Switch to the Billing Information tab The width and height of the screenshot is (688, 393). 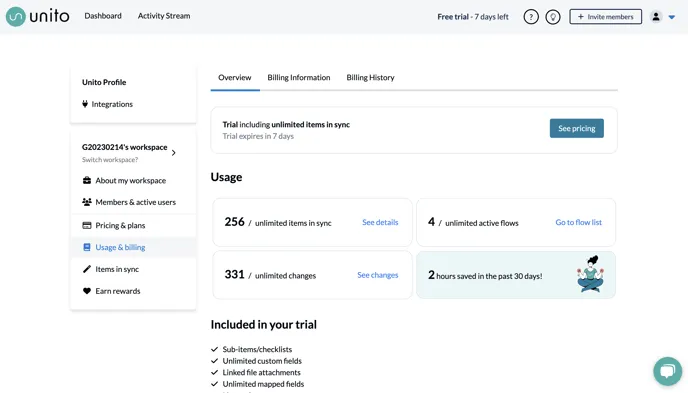click(299, 78)
